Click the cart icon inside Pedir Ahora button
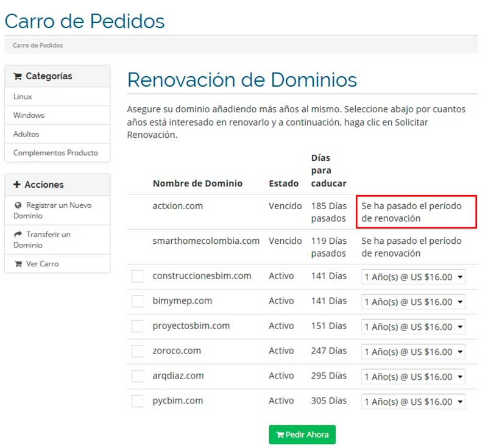The height and width of the screenshot is (448, 488). (x=280, y=435)
